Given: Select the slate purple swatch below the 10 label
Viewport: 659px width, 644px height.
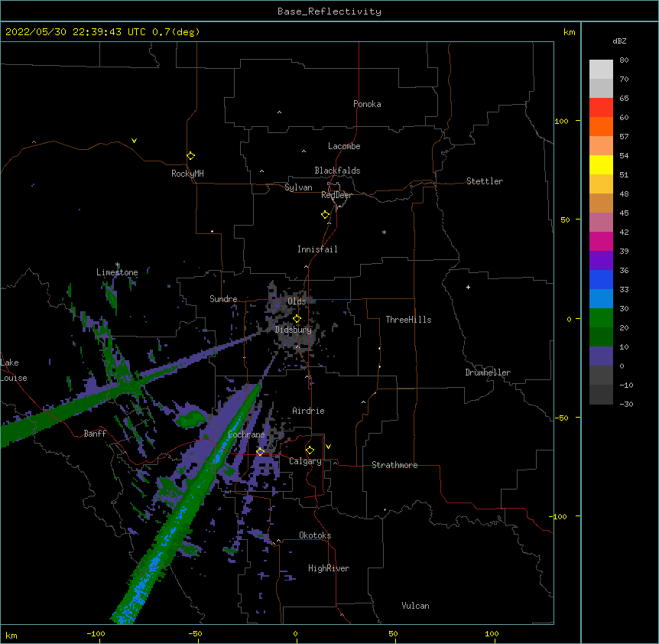Looking at the screenshot, I should (601, 356).
